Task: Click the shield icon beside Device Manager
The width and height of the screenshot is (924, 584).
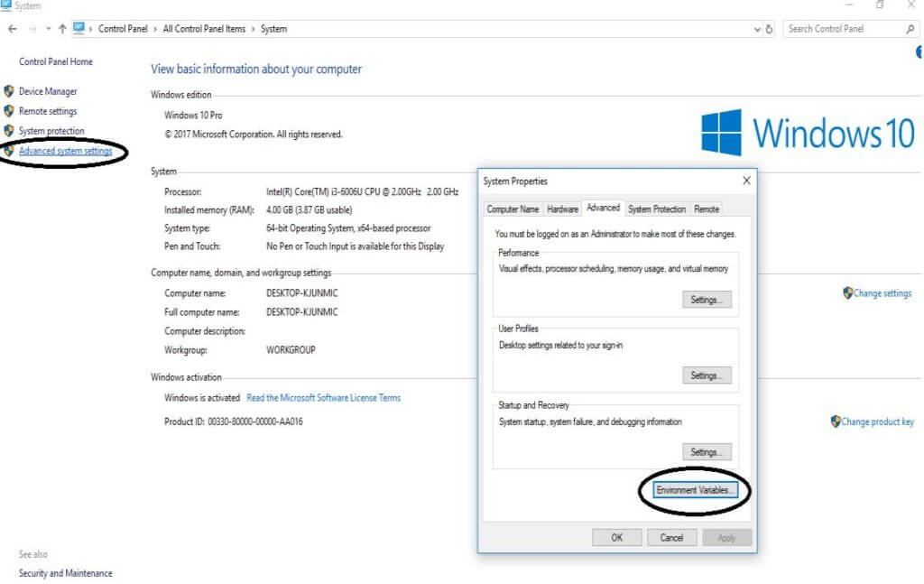Action: pyautogui.click(x=9, y=91)
